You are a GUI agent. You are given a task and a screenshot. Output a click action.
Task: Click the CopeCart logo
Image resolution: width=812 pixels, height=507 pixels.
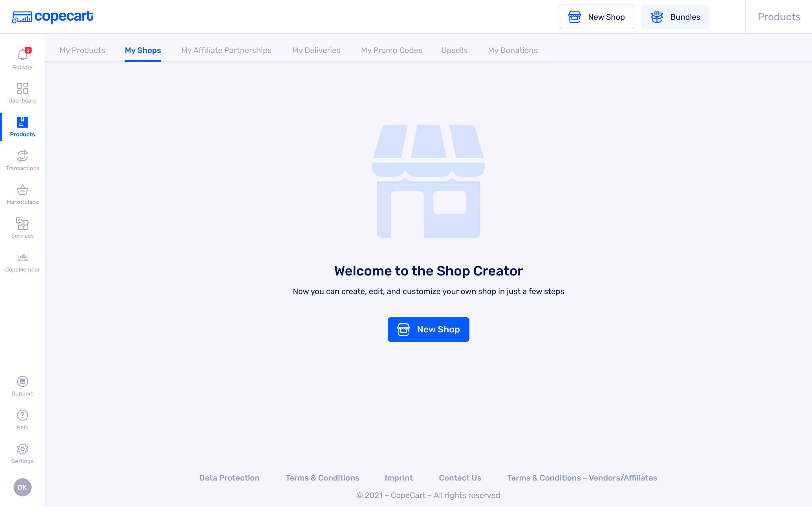click(53, 17)
